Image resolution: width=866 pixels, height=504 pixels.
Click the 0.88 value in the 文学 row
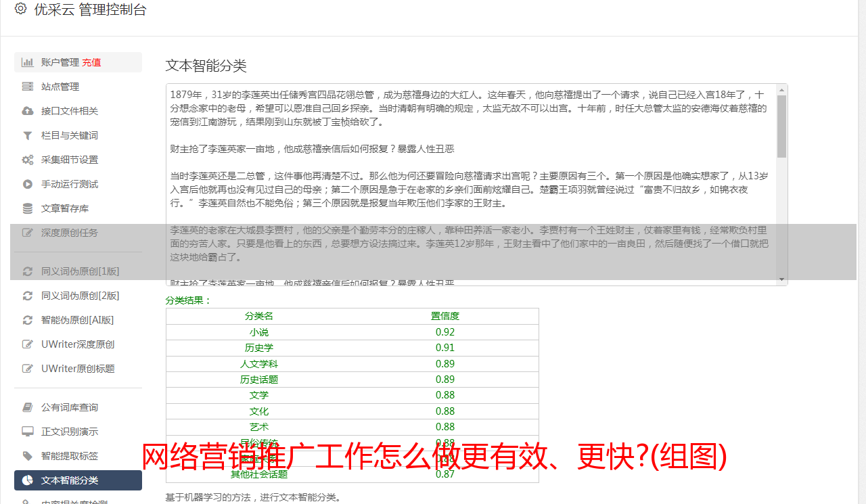tap(445, 395)
